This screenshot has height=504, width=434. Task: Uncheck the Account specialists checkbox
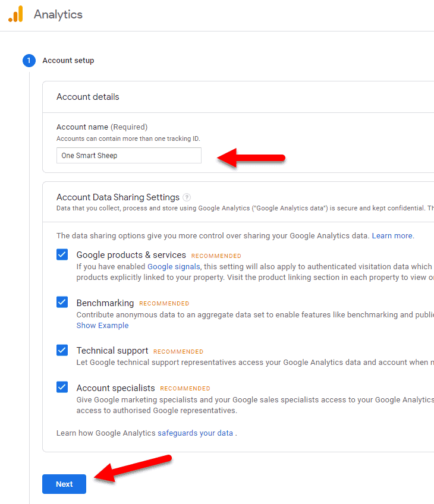click(62, 387)
